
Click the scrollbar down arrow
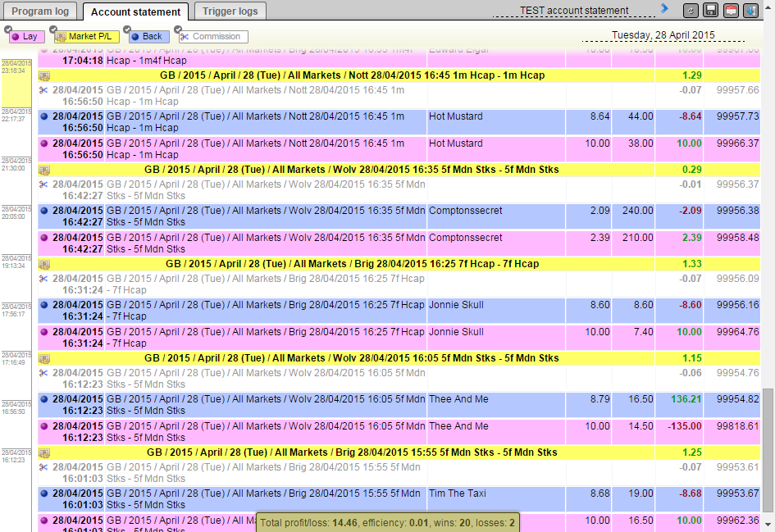click(x=768, y=524)
